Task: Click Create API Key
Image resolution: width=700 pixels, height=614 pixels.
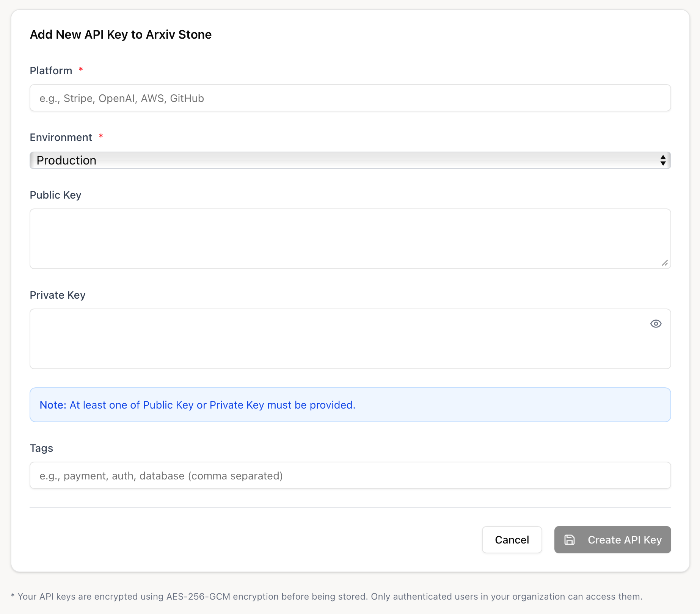Action: tap(612, 540)
